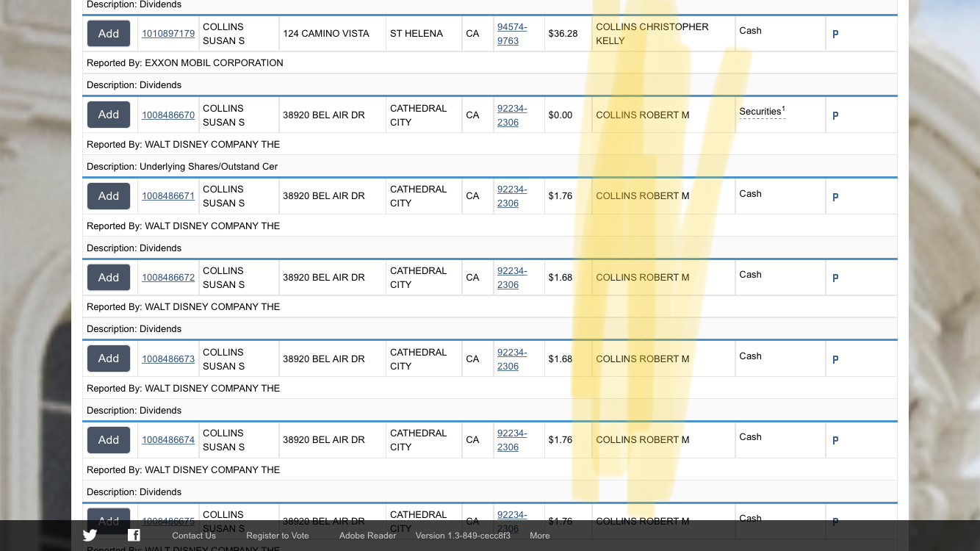
Task: Add the $0.00 Securities property 1008486670
Action: click(x=109, y=115)
